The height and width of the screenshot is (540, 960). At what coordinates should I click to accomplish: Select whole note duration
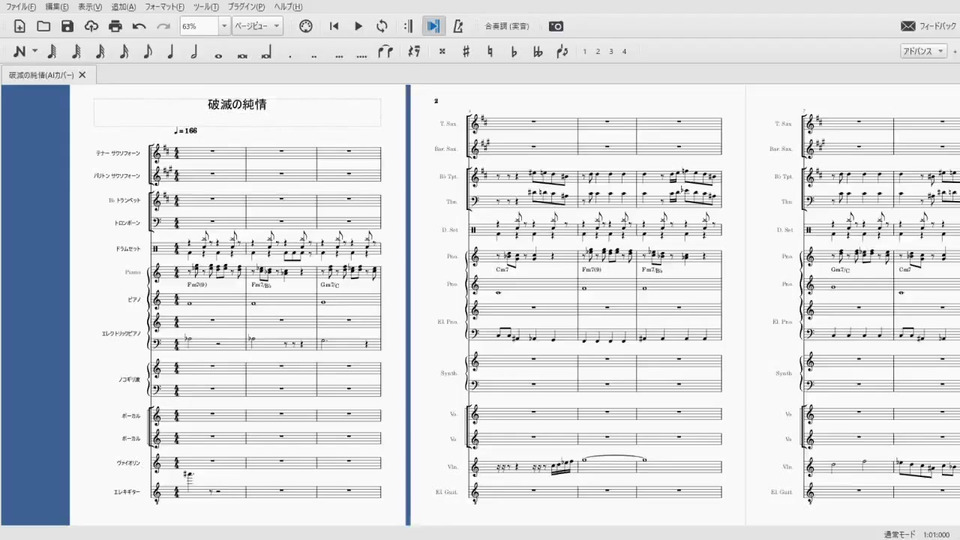point(219,55)
